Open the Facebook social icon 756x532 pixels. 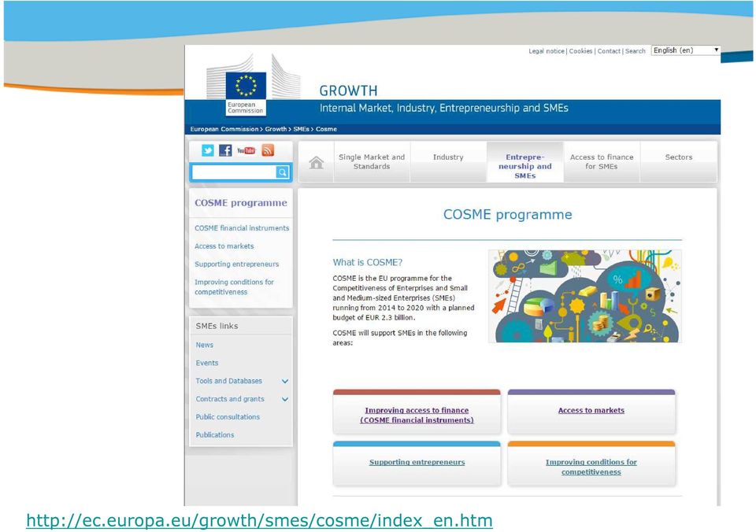(x=225, y=150)
